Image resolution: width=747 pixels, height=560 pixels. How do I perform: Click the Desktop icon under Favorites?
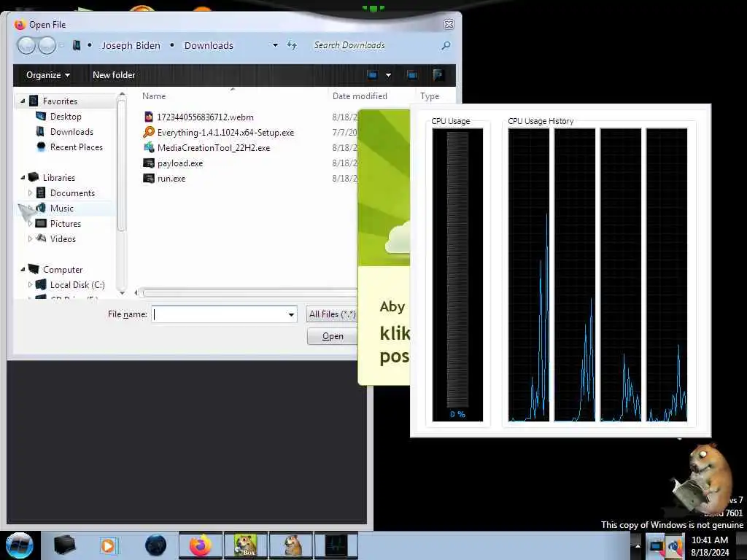41,116
